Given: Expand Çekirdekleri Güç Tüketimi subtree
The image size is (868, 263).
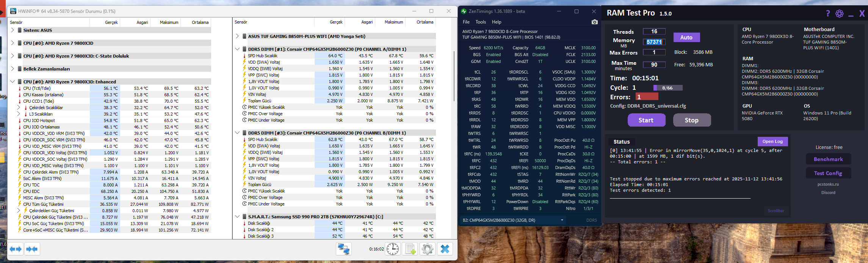Looking at the screenshot, I should pos(19,210).
